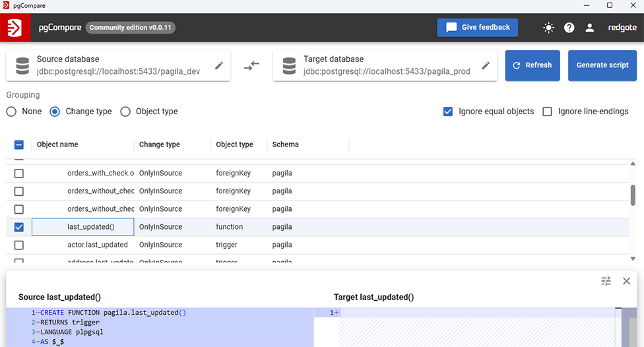Toggle the select-all header checkbox
Screen dimensions: 644x347
[19, 144]
